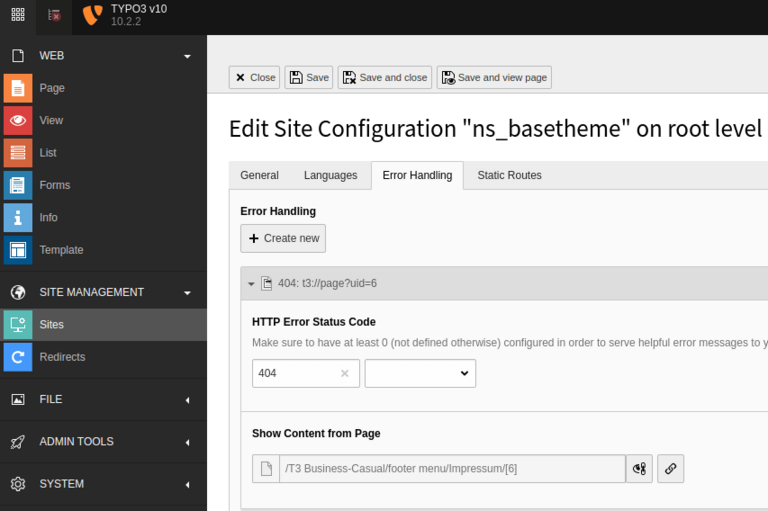The height and width of the screenshot is (511, 768).
Task: Click the HTTP status code input field
Action: pos(296,373)
